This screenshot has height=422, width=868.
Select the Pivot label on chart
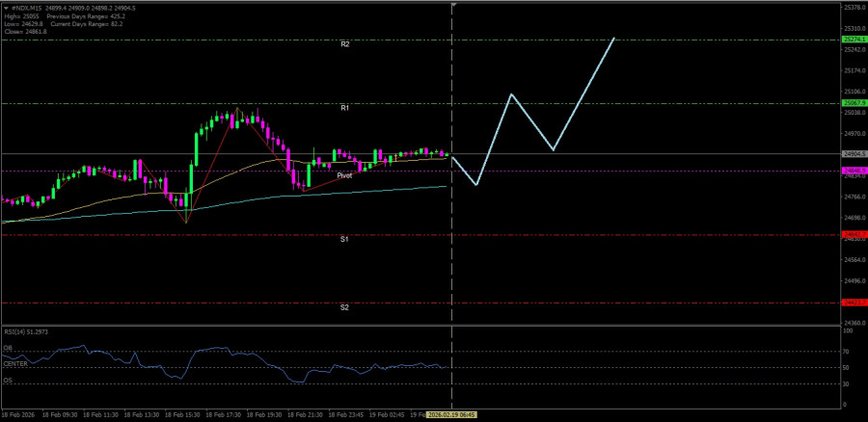tap(344, 176)
